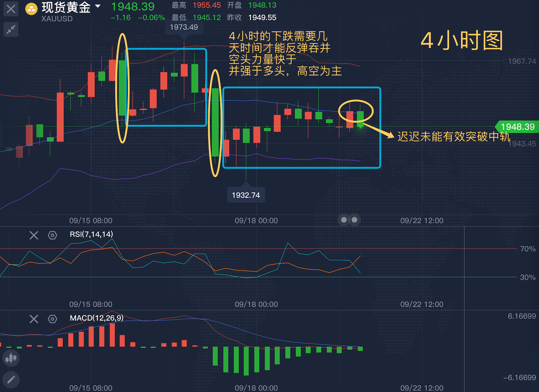539x392 pixels.
Task: Click the -0.06% change percentage
Action: (x=151, y=18)
